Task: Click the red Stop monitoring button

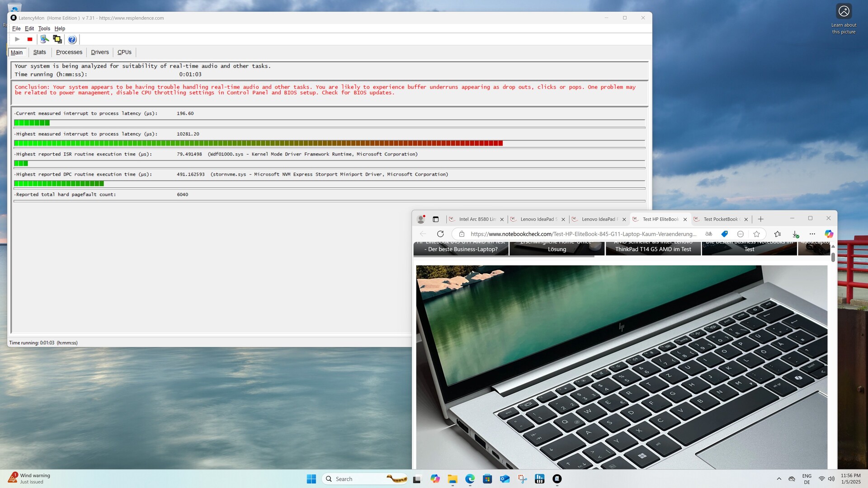Action: (30, 39)
